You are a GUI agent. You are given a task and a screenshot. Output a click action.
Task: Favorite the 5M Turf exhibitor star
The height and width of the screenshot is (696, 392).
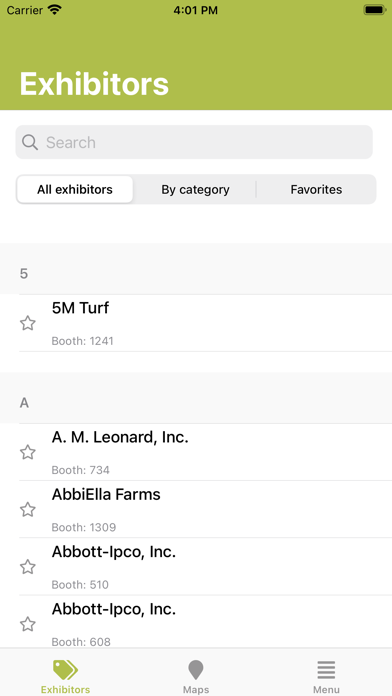click(28, 323)
